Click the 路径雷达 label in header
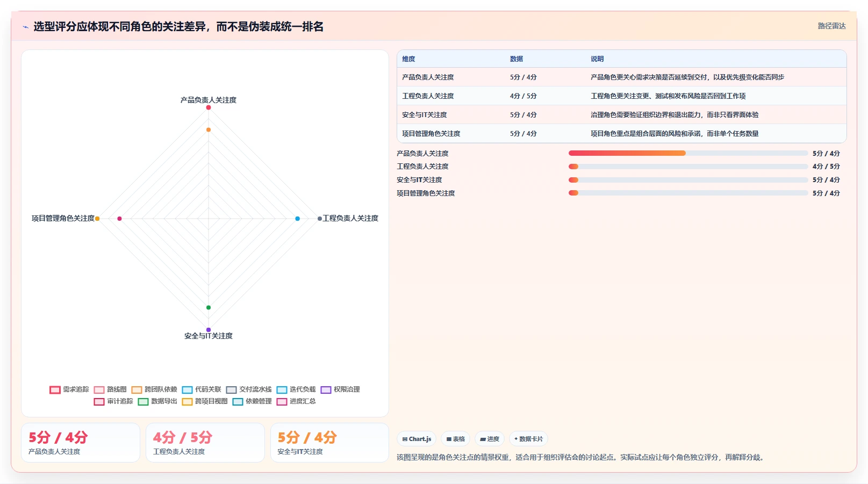868x484 pixels. point(831,26)
